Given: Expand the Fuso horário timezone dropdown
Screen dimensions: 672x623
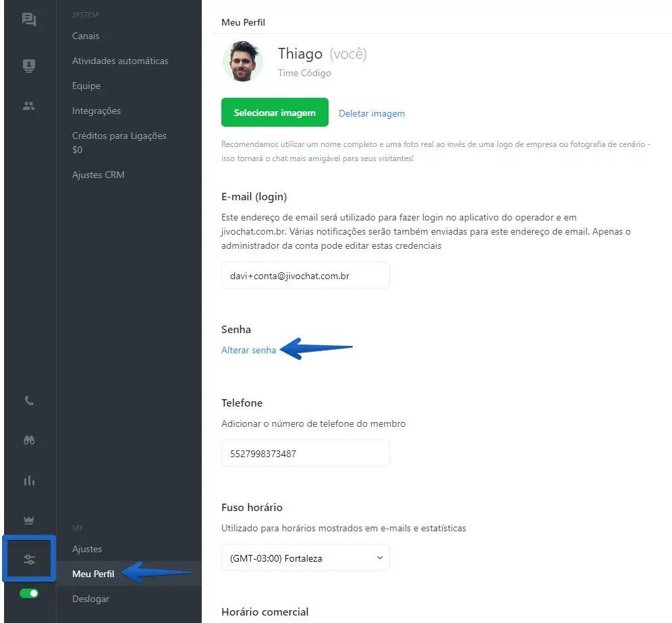Looking at the screenshot, I should pyautogui.click(x=305, y=558).
